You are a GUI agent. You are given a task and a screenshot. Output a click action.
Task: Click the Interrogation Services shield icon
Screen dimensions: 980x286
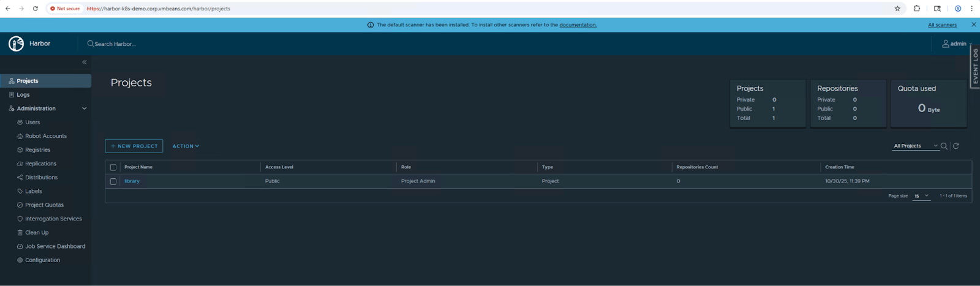pos(20,219)
